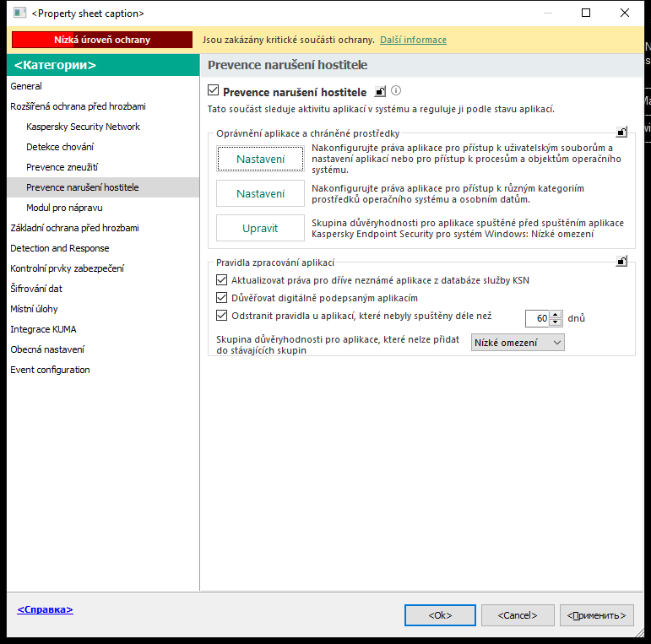Select Kontrolní prvky zabezpečení category

(103, 268)
